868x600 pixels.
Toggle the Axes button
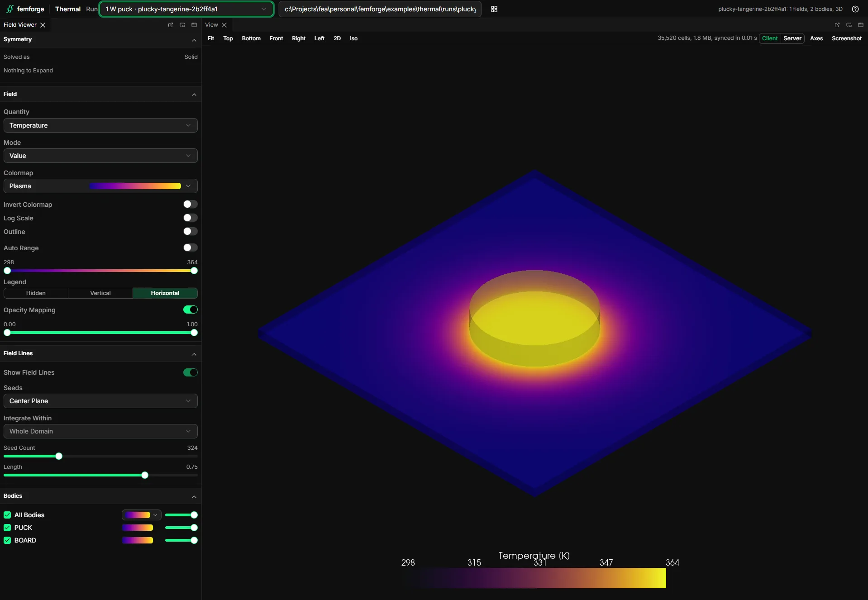tap(816, 38)
